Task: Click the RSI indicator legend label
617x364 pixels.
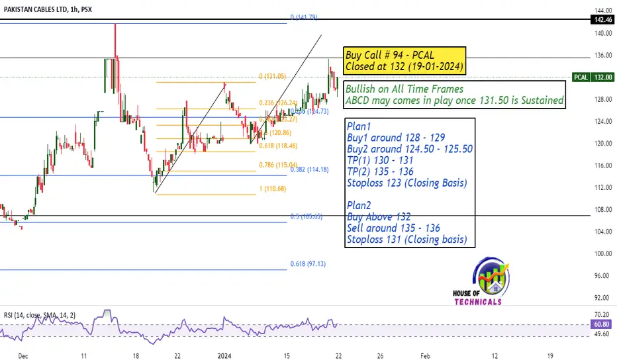Action: point(39,315)
